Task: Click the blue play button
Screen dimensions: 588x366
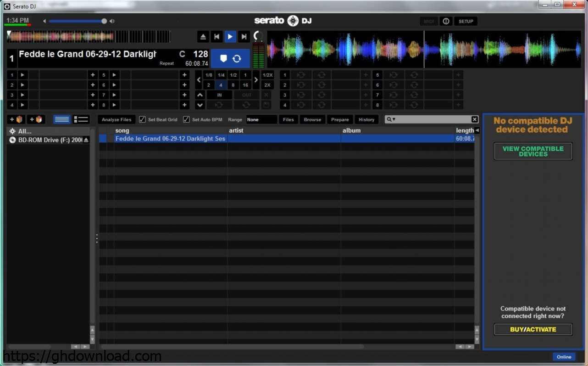Action: pos(230,37)
